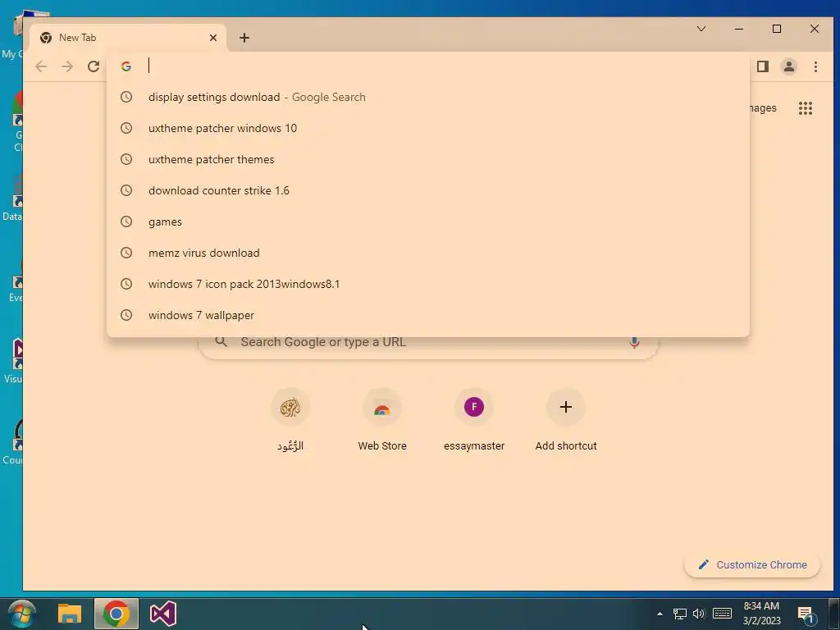Screen dimensions: 840x630
Task: Click the network tray icon
Action: coord(680,614)
